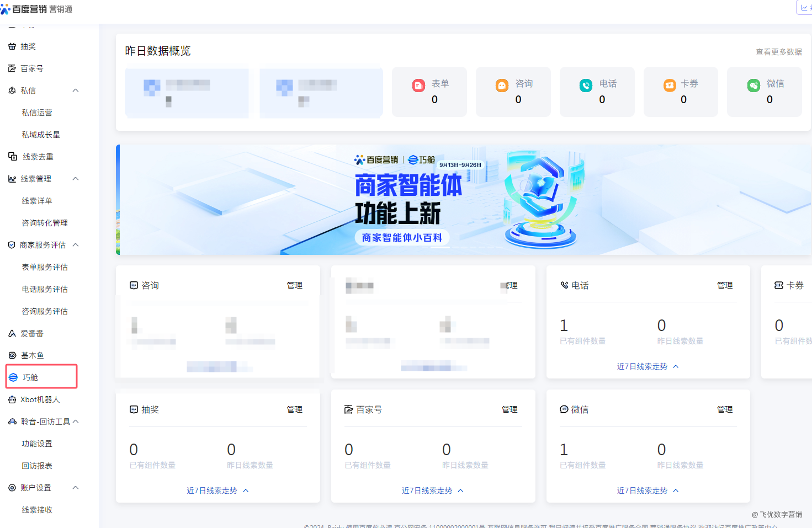Screen dimensions: 812x528
Task: Click the 查看更多数据 link
Action: [779, 52]
